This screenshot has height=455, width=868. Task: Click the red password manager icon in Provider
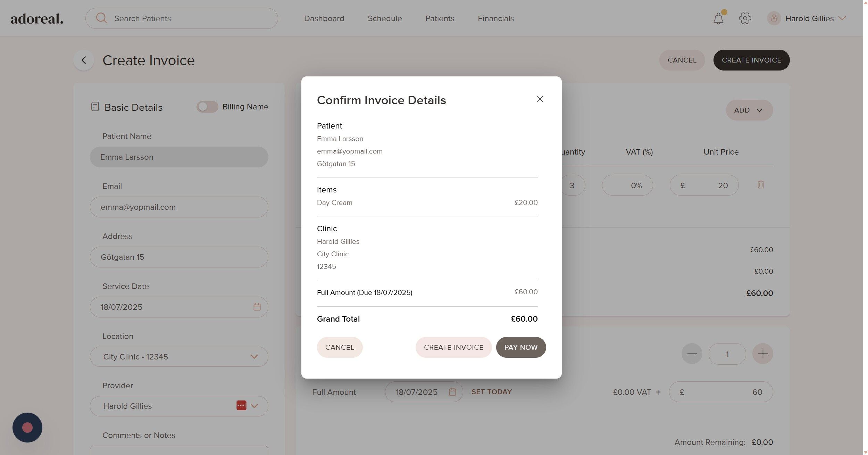[241, 406]
